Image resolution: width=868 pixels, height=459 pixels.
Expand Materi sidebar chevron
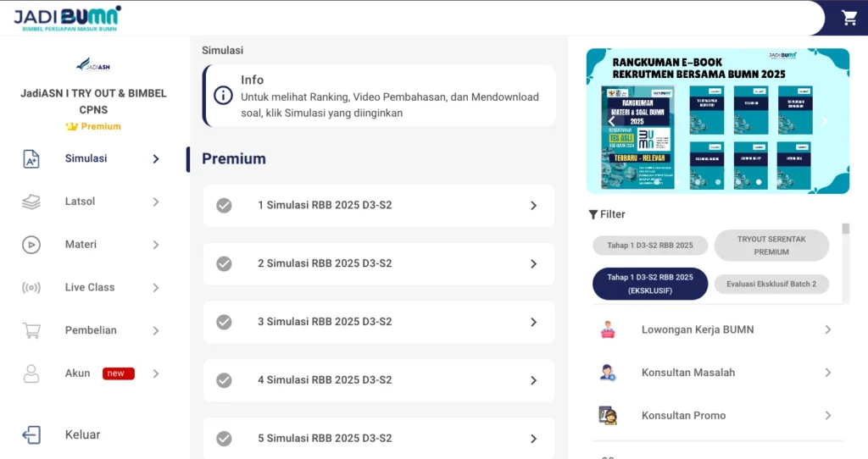tap(156, 245)
